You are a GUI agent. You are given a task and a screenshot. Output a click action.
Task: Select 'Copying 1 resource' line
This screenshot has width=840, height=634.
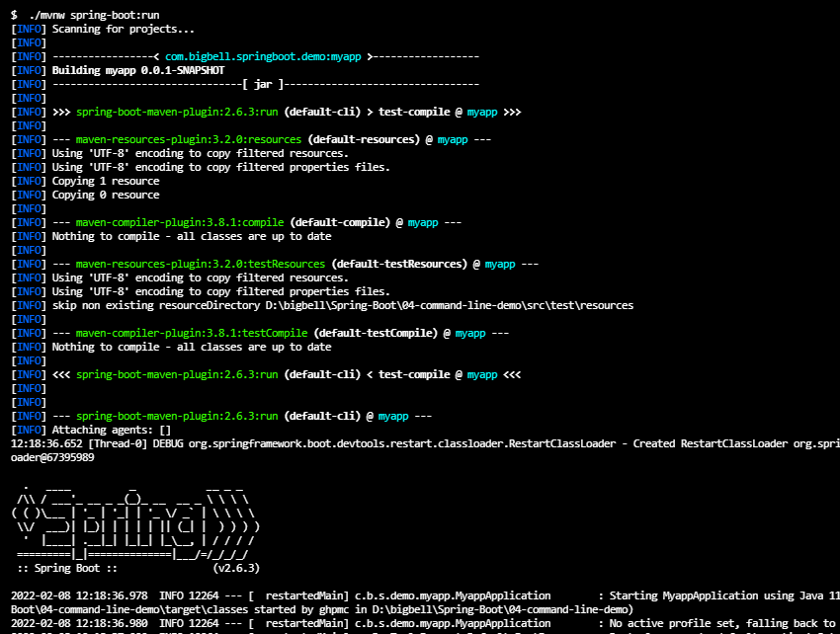pos(106,181)
